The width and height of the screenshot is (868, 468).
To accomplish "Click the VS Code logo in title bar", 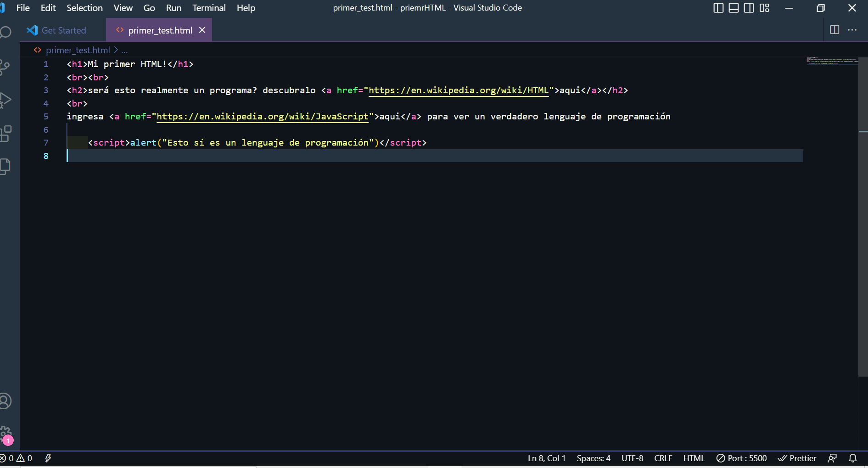I will click(2, 8).
